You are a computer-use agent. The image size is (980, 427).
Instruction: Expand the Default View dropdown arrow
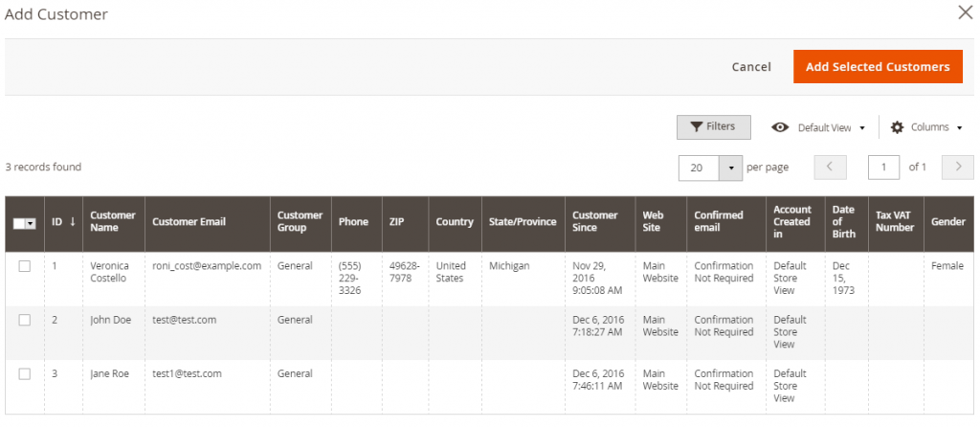(x=862, y=128)
